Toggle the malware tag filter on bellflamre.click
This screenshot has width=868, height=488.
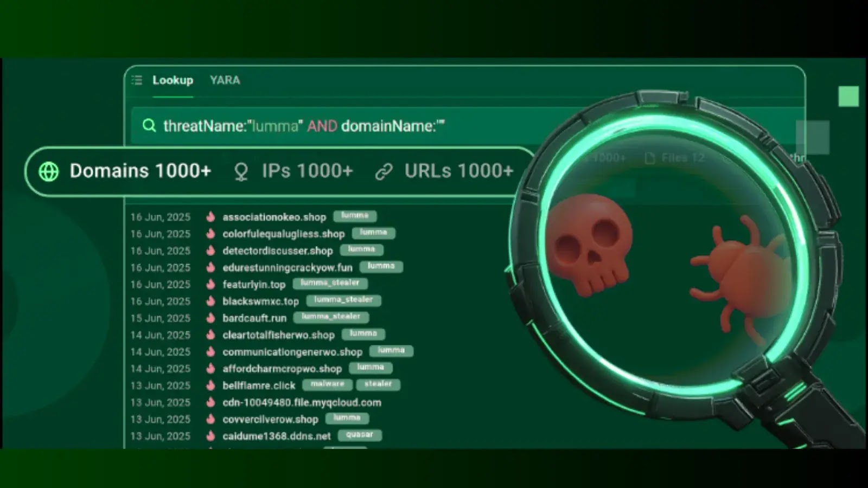tap(328, 384)
